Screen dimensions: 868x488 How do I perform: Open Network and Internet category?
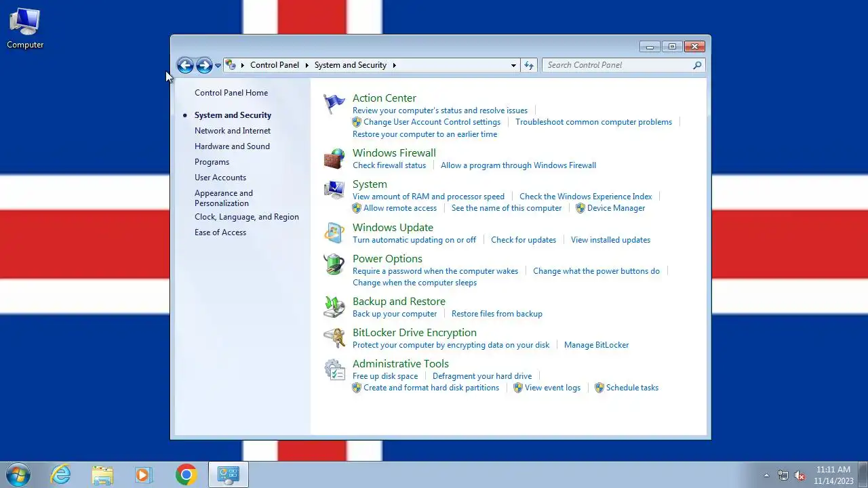coord(233,131)
